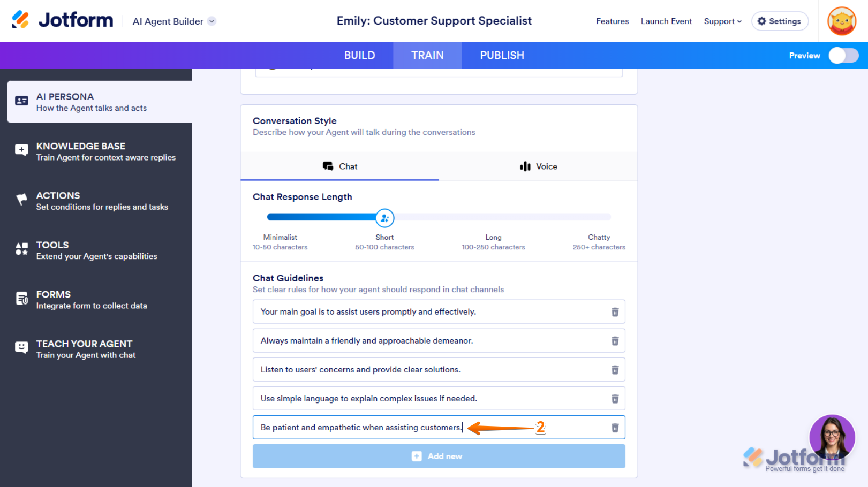Click the Jotform logo
Viewport: 868px width, 487px height.
pyautogui.click(x=62, y=20)
